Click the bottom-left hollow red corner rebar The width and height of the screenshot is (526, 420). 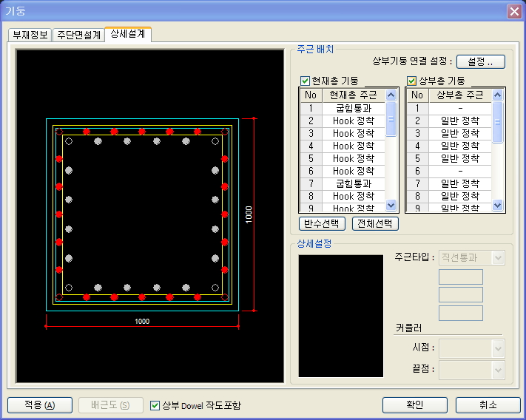point(59,297)
